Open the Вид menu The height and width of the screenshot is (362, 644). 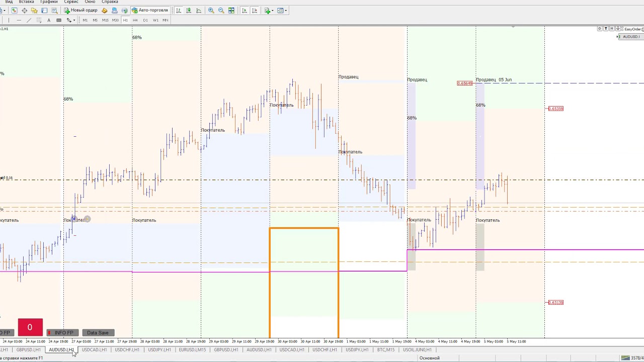click(9, 2)
